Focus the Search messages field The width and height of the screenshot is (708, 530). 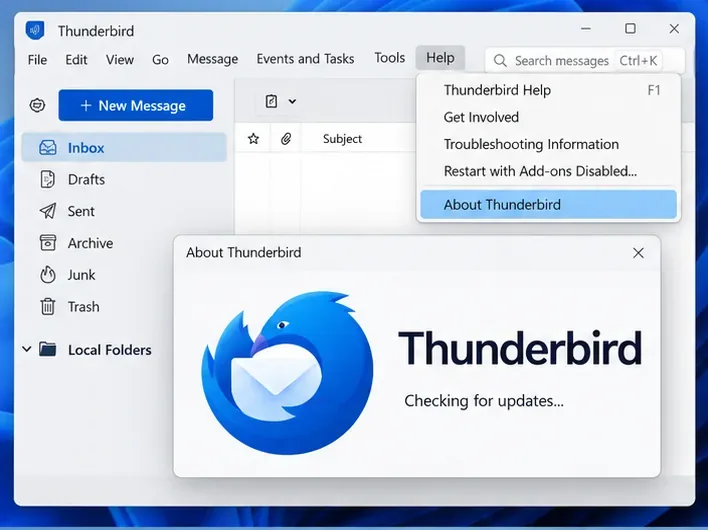pos(585,60)
